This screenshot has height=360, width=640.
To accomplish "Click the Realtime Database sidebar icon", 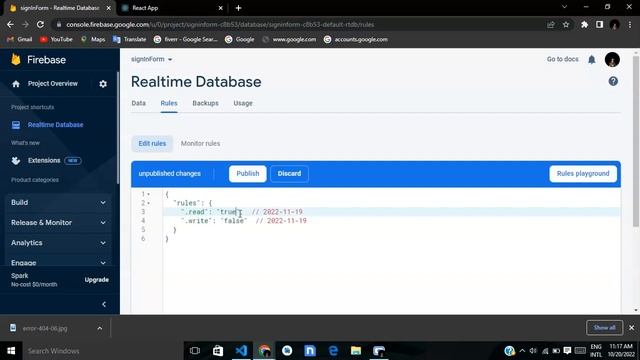I will coord(16,125).
